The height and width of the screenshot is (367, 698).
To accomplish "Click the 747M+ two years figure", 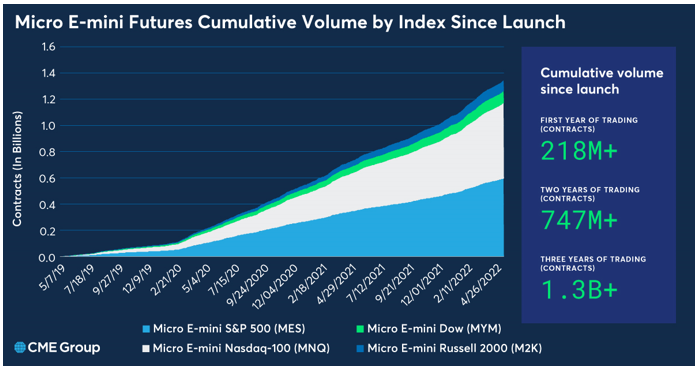I will (579, 220).
